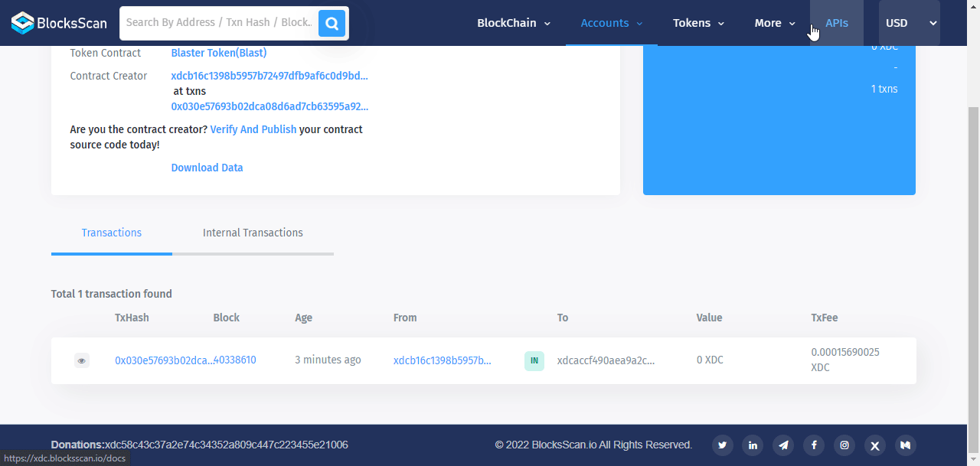Click the TxFee 0.00015690025 XDC cell

click(845, 360)
